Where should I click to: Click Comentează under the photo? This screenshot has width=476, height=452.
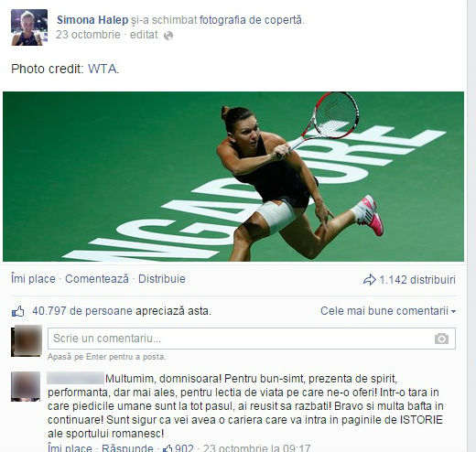tap(97, 279)
